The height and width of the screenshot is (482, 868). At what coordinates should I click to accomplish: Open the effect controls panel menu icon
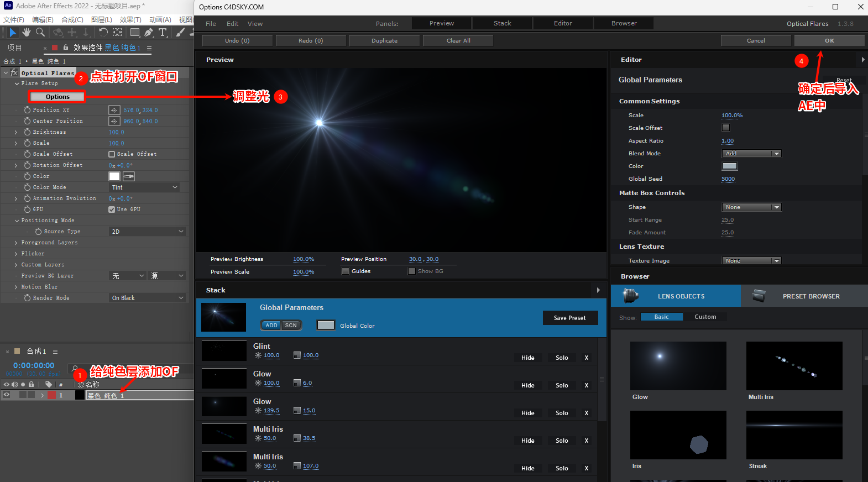coord(149,48)
